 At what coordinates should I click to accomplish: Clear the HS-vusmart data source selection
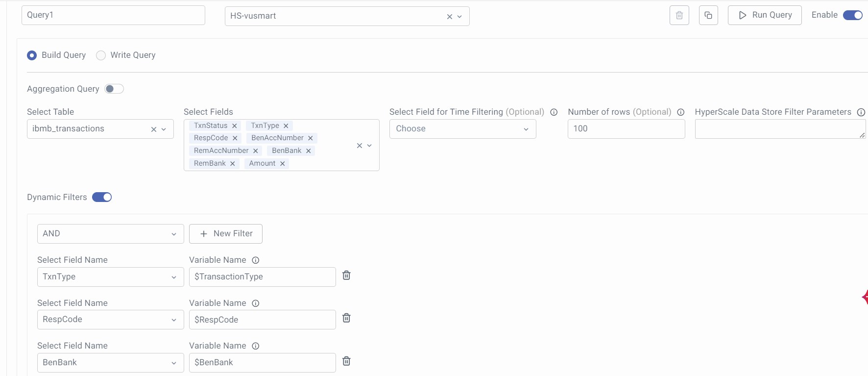(449, 17)
